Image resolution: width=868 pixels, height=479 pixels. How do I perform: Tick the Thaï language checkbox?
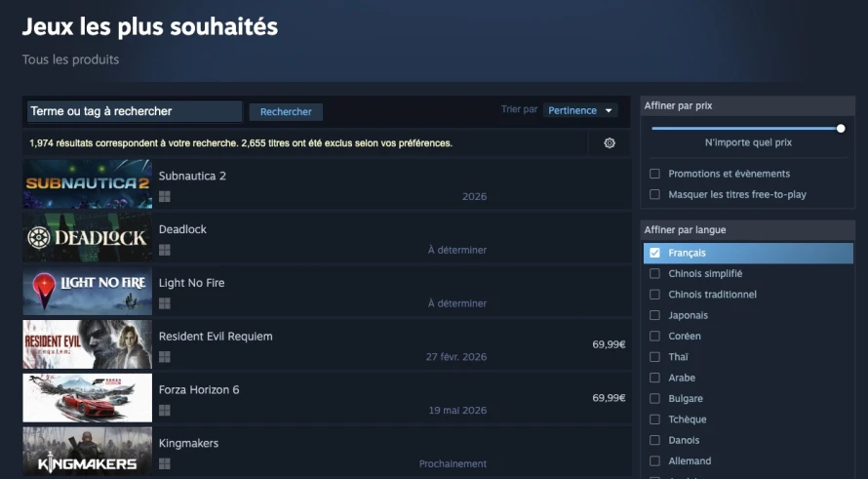[654, 357]
